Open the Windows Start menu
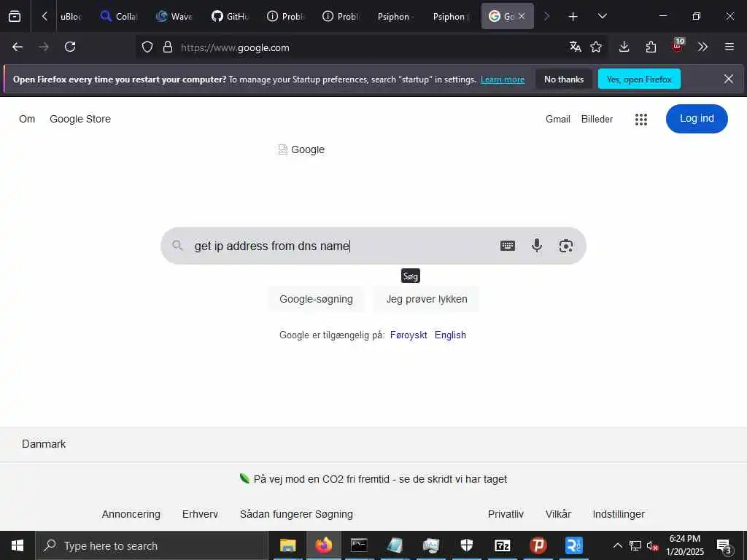 pyautogui.click(x=18, y=545)
